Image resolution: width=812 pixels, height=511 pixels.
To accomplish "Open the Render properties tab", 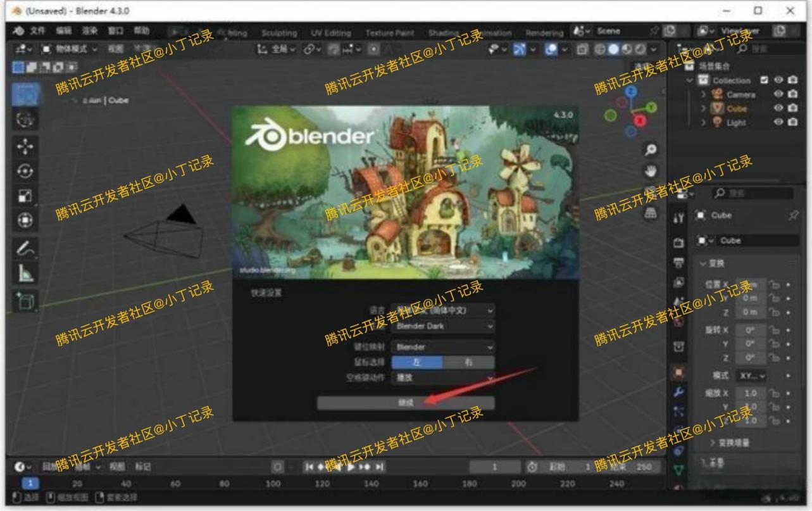I will 678,242.
